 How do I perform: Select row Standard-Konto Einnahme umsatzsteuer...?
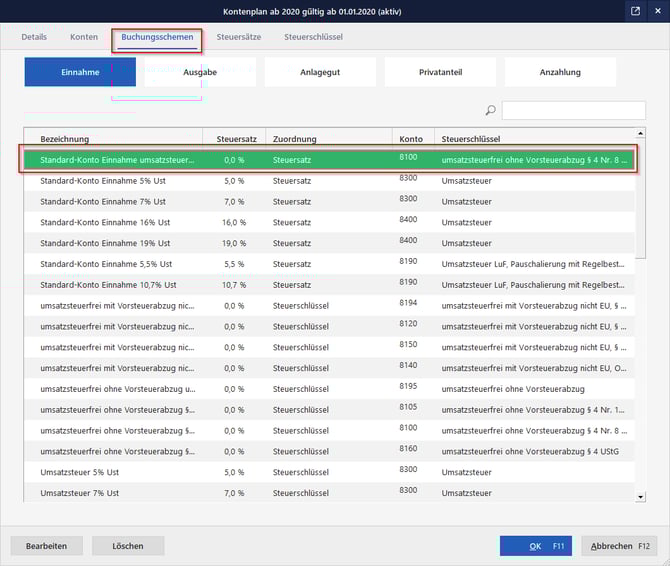(329, 160)
